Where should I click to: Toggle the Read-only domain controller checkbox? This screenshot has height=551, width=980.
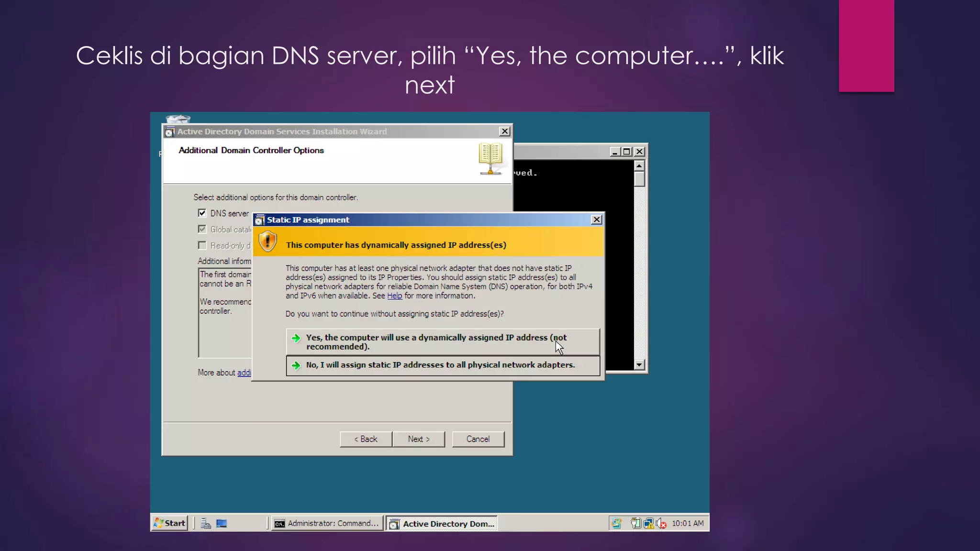click(202, 245)
